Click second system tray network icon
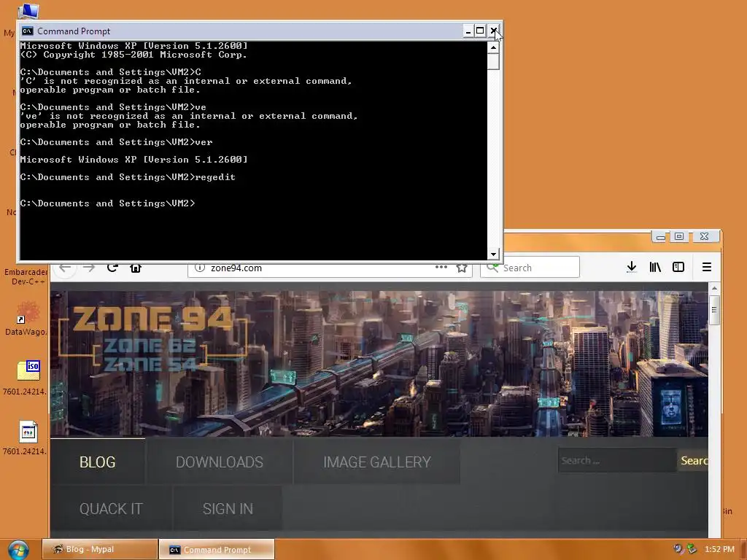The image size is (747, 560). click(x=692, y=549)
